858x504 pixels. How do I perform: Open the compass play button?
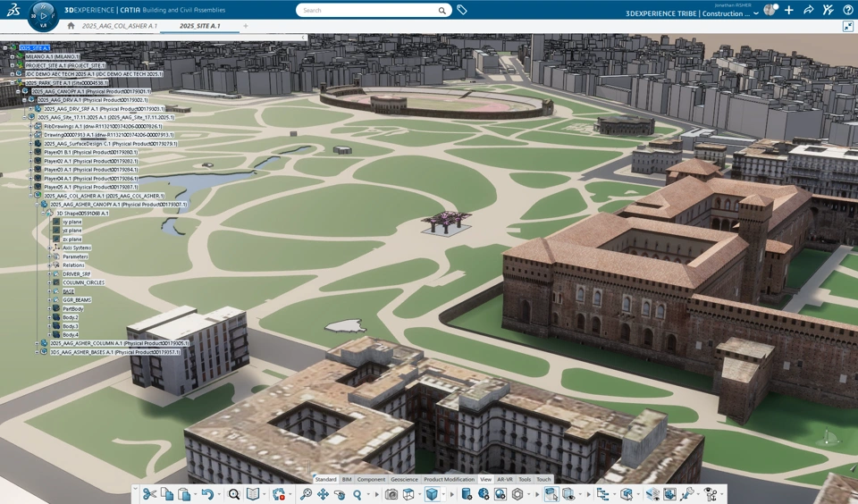(x=43, y=16)
